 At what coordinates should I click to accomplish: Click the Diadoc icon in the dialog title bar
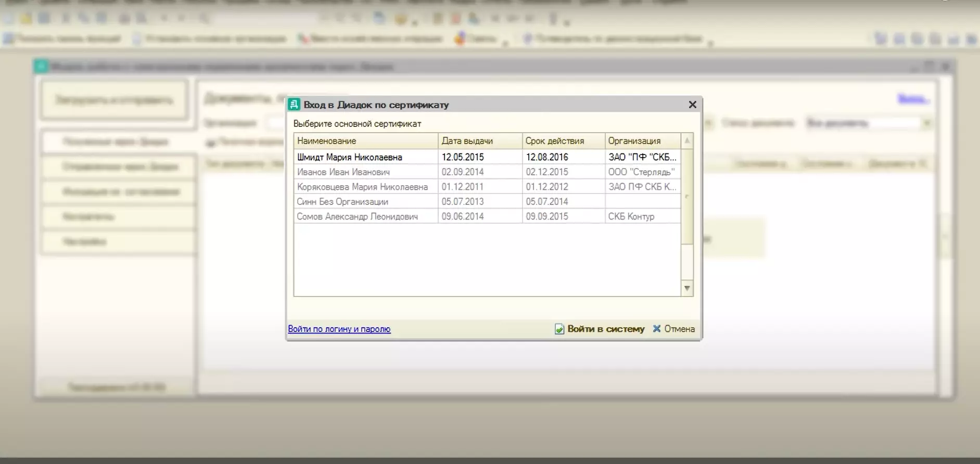294,105
